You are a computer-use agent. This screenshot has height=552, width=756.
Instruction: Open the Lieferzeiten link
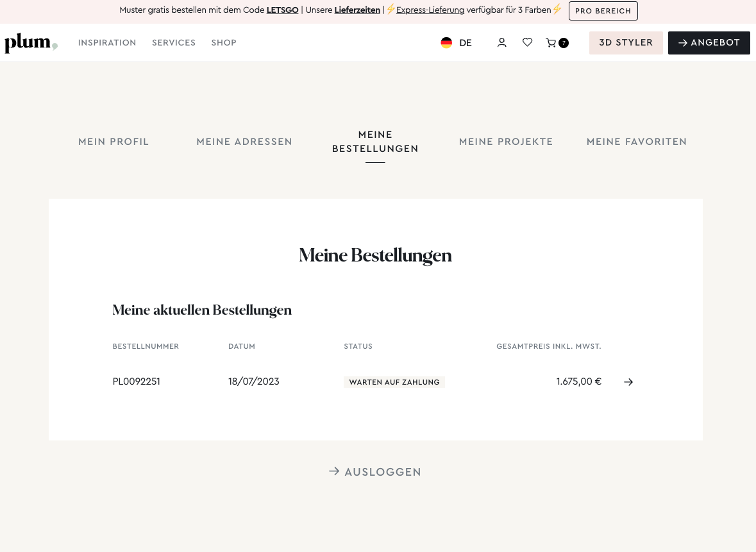[357, 10]
